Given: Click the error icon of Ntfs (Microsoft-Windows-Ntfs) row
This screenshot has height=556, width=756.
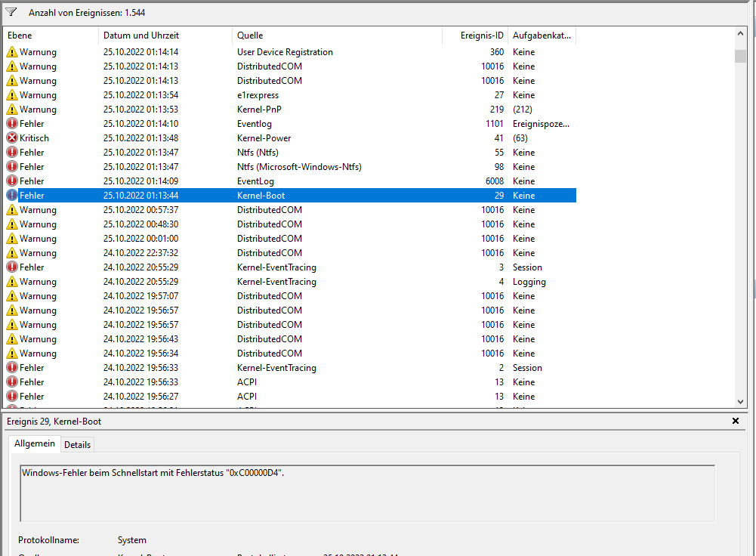Looking at the screenshot, I should click(x=12, y=167).
